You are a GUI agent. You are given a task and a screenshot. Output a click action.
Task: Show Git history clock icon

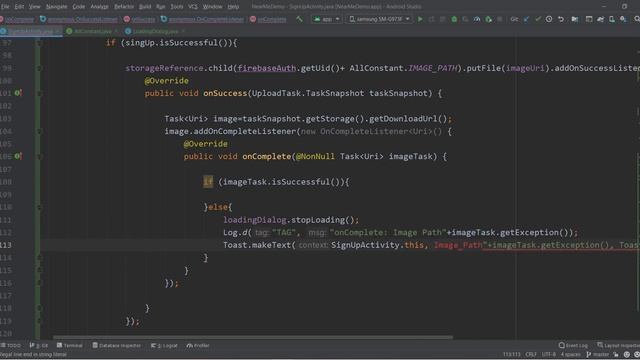(549, 19)
